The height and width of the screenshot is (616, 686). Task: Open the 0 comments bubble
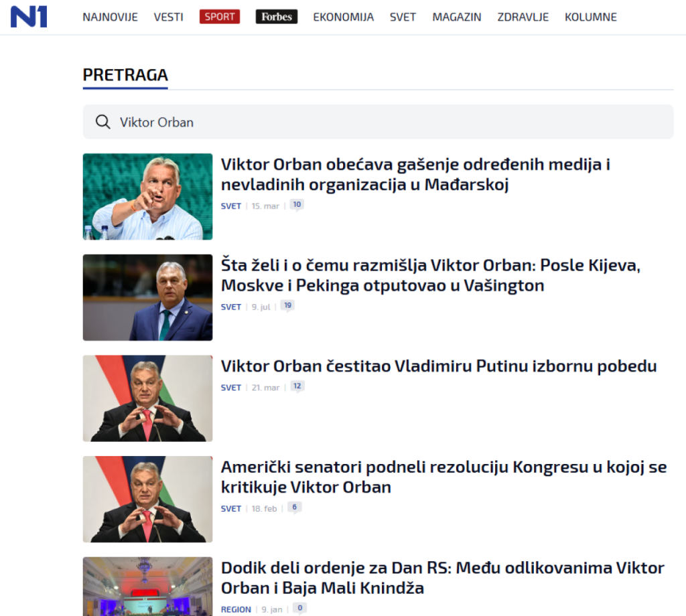tap(299, 608)
